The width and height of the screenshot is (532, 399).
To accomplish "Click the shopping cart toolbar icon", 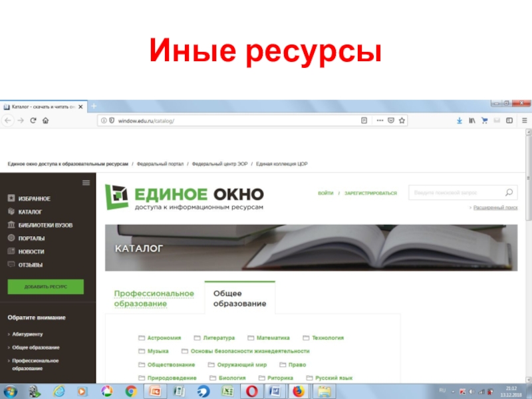I will click(485, 120).
